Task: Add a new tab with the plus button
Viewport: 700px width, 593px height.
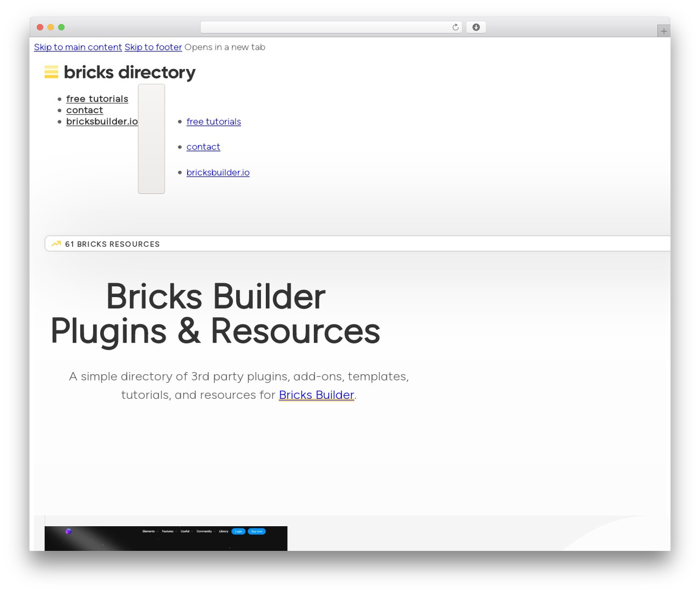Action: point(663,31)
